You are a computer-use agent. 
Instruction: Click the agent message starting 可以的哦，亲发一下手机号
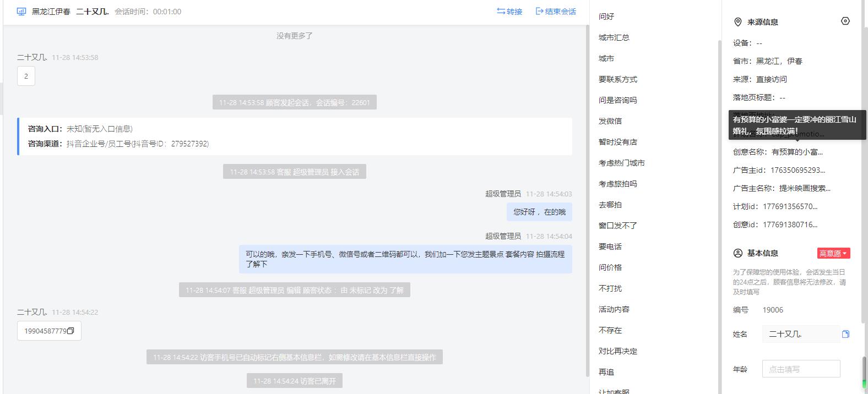pos(405,259)
